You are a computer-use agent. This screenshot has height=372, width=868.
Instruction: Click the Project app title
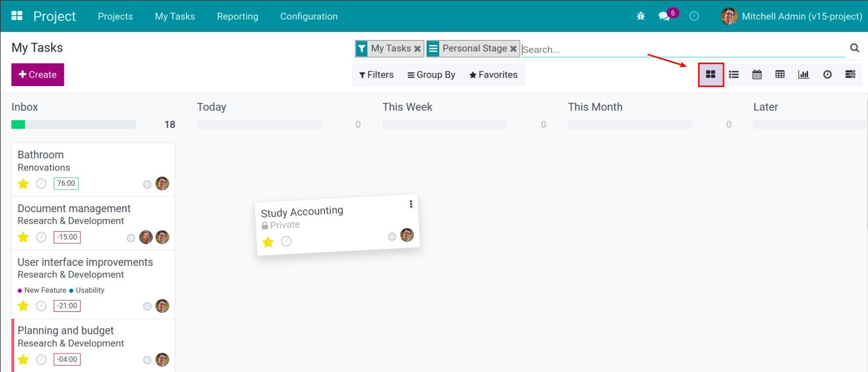click(55, 16)
